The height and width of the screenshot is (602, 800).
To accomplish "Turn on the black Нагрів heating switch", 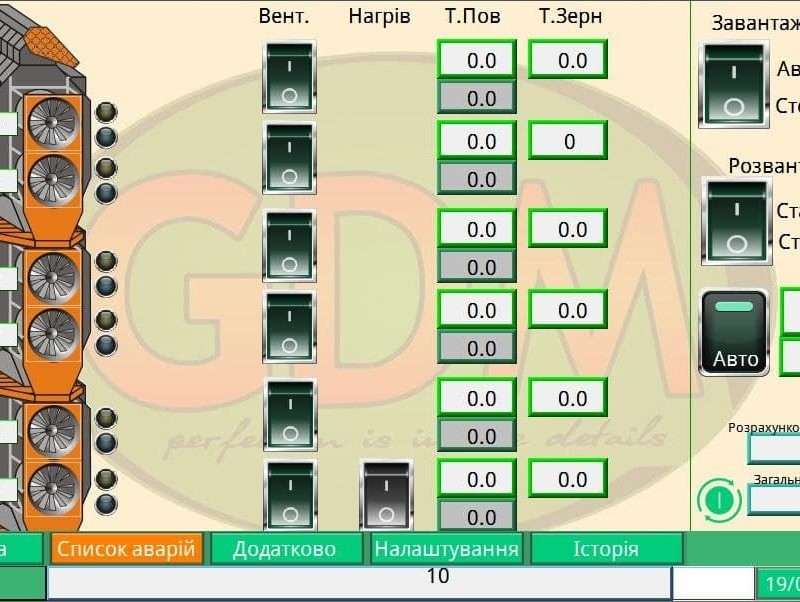I will pyautogui.click(x=386, y=495).
